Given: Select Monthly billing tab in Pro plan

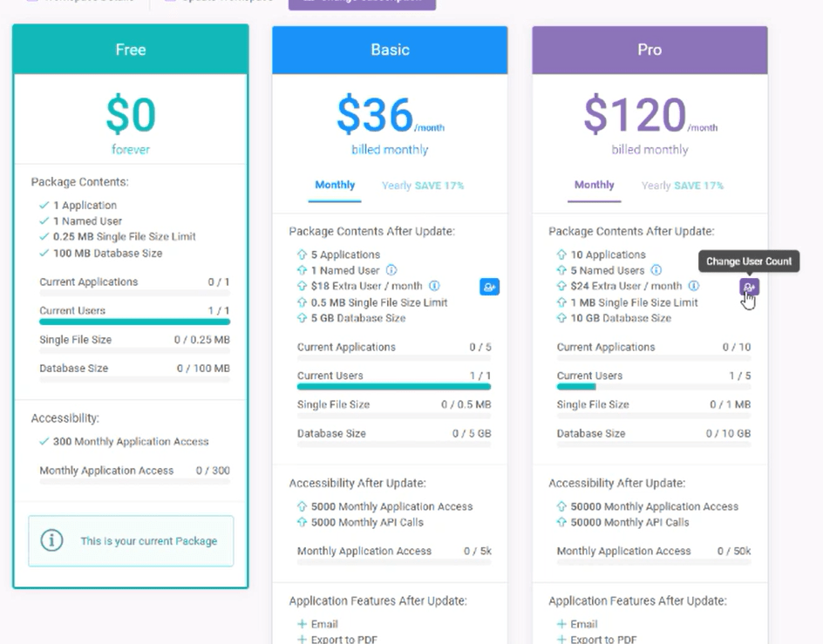Looking at the screenshot, I should [594, 185].
